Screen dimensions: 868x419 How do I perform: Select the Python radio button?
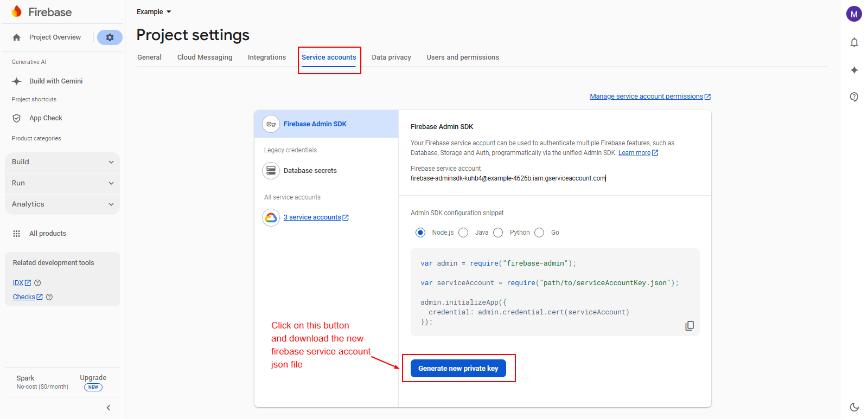[x=498, y=233]
